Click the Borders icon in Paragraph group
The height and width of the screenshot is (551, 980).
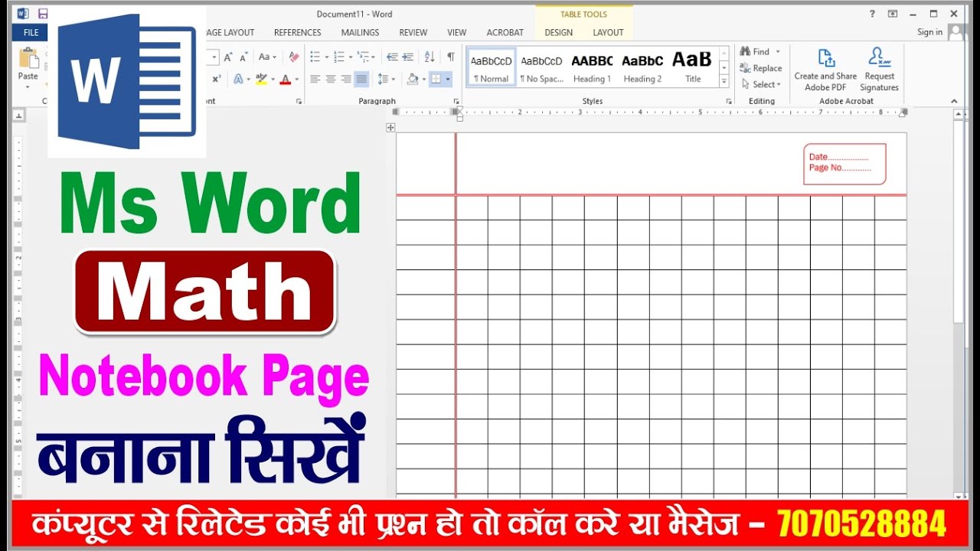[436, 79]
